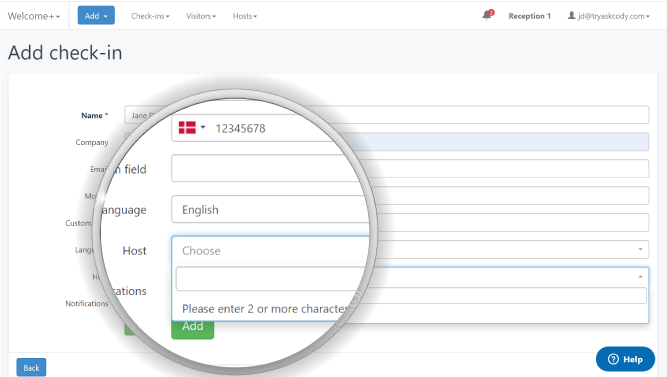Click the Language dropdown arrow
The width and height of the screenshot is (667, 377).
(x=640, y=249)
